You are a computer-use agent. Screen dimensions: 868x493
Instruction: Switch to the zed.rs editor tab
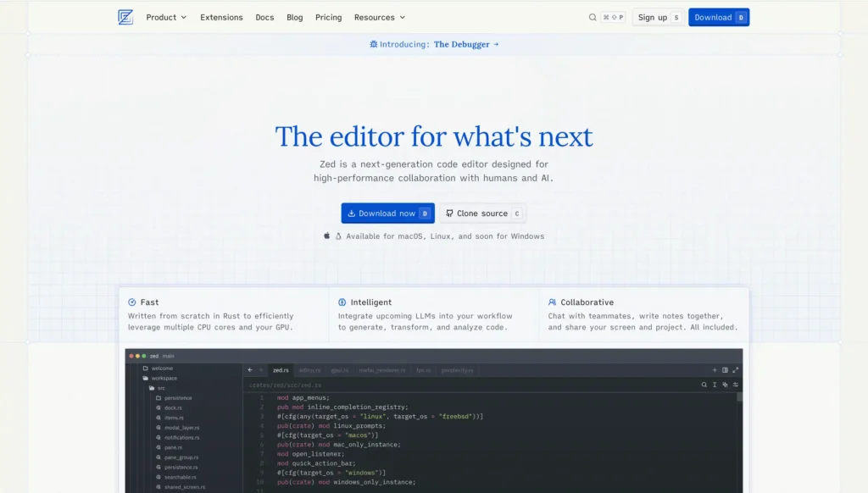281,370
